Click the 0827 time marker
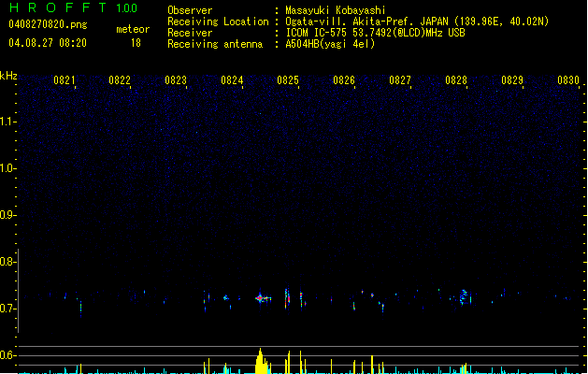The width and height of the screenshot is (588, 374). coord(400,80)
